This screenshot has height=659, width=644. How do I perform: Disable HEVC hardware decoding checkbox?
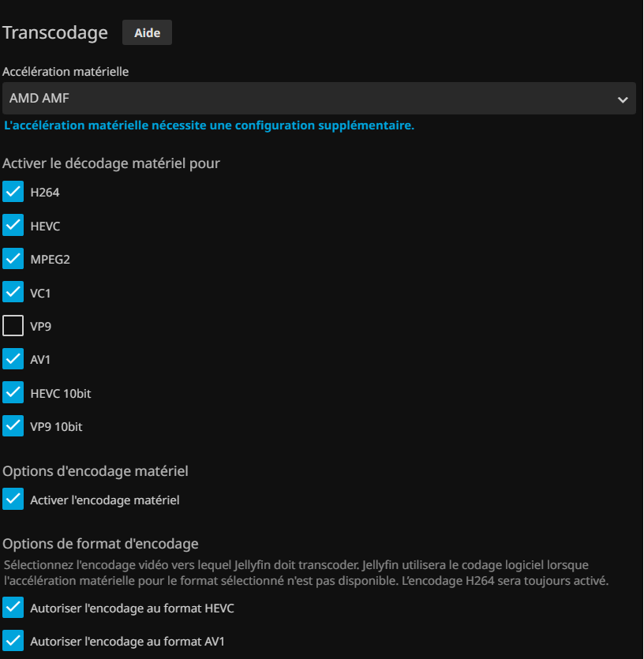click(x=13, y=226)
